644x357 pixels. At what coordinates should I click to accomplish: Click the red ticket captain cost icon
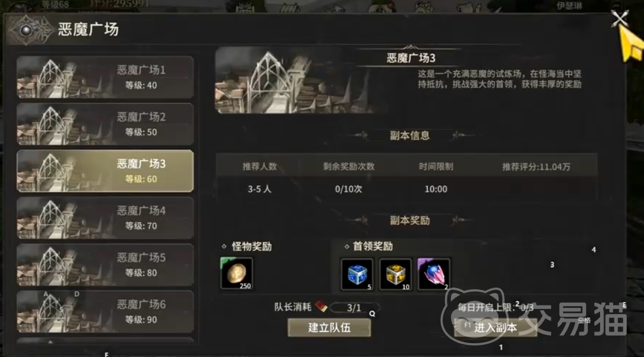[x=321, y=307]
